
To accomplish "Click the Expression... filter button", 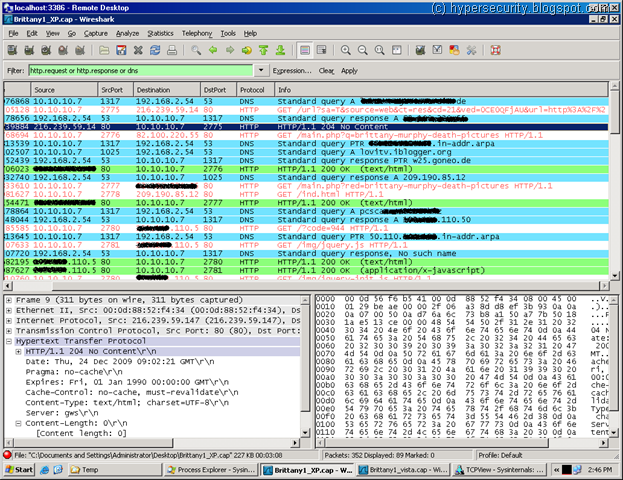I will (x=292, y=71).
